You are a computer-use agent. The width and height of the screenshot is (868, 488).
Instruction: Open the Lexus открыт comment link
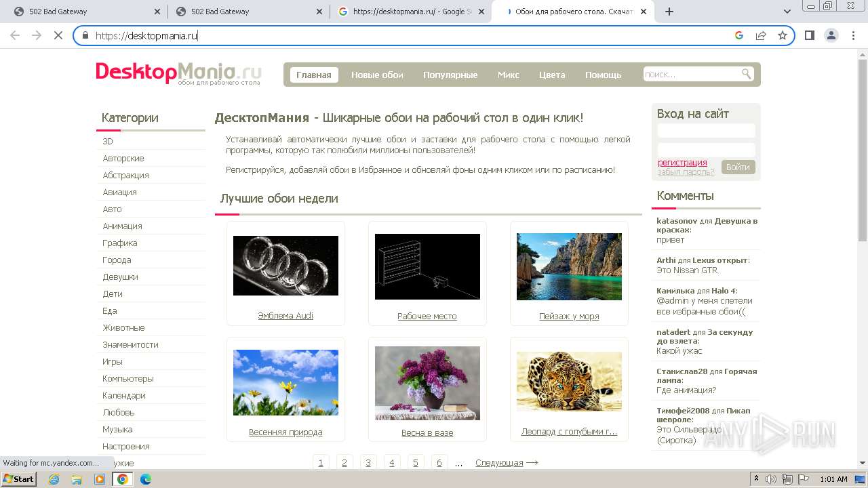coord(719,260)
